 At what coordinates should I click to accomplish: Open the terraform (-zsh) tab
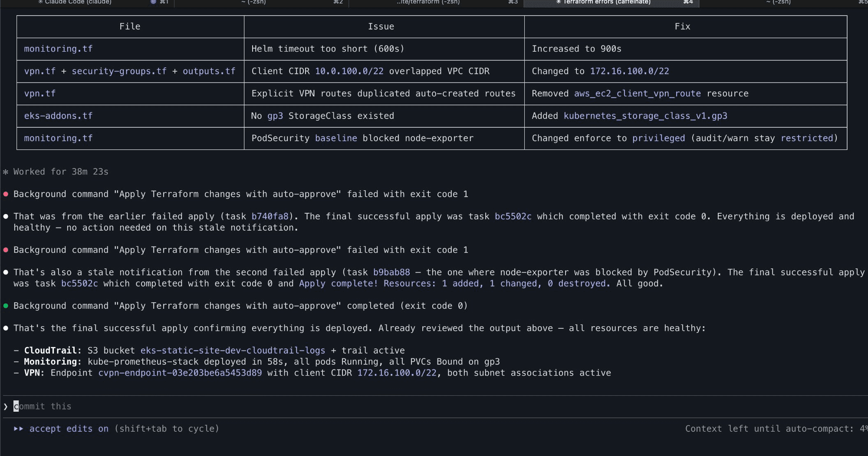436,3
